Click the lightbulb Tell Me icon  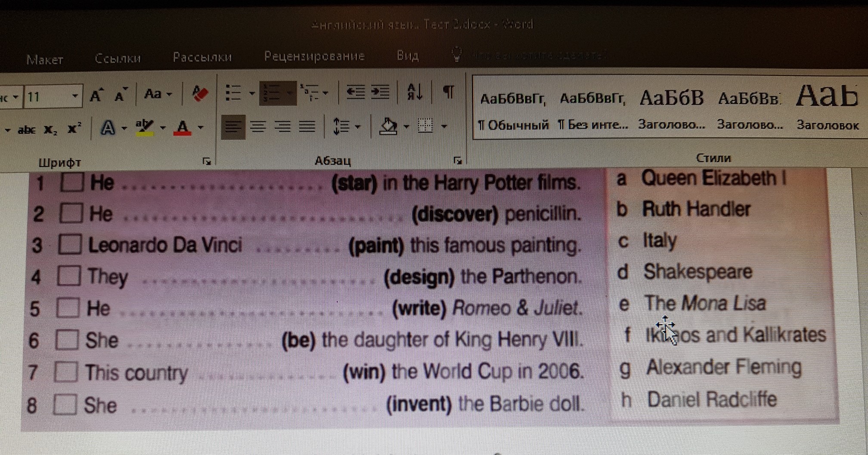456,54
